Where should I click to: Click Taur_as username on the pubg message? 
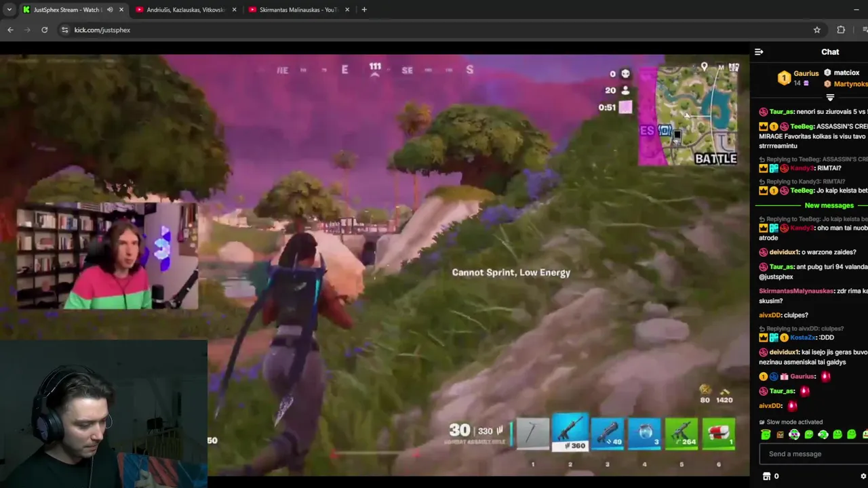pos(781,268)
